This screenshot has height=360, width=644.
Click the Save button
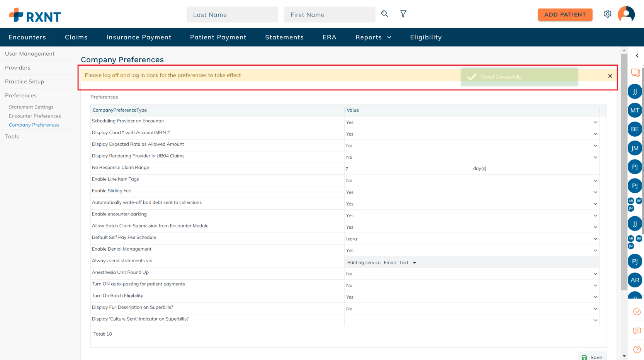click(592, 357)
